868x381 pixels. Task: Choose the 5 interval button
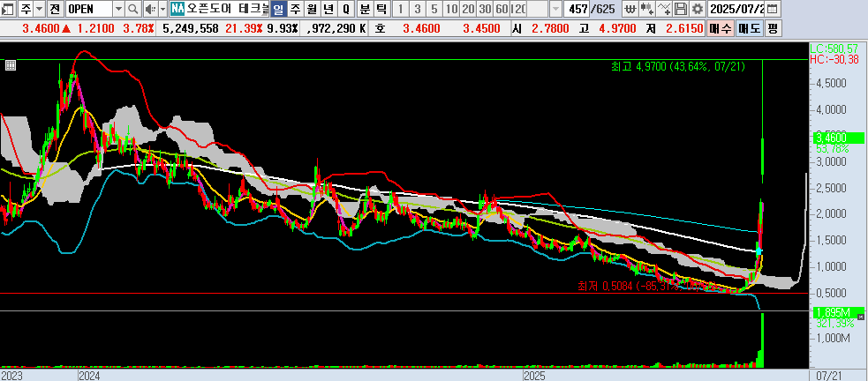click(x=434, y=9)
